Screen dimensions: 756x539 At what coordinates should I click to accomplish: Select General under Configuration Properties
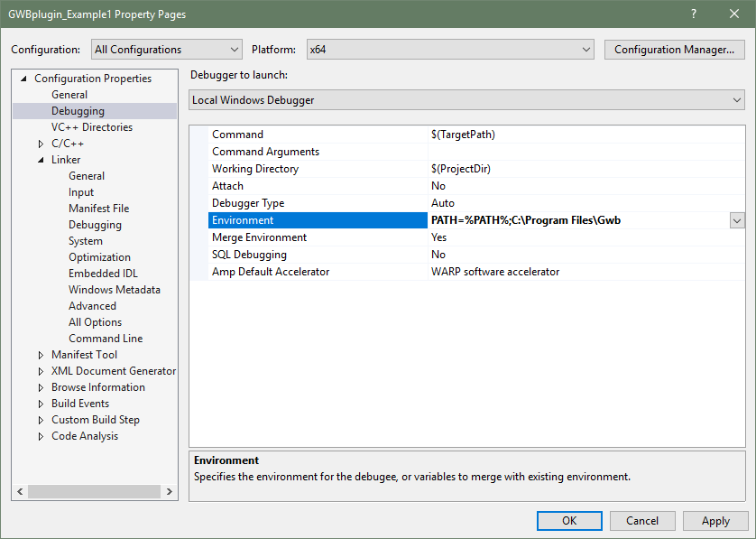[69, 95]
